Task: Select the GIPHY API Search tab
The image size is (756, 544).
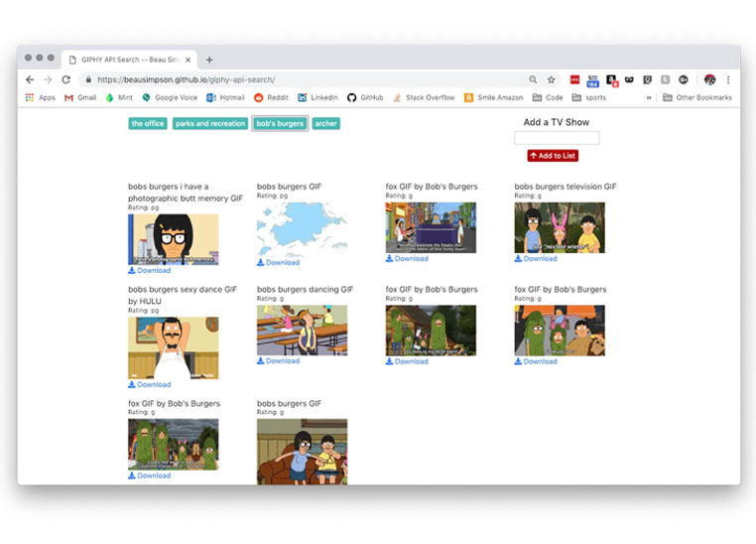Action: [x=130, y=60]
